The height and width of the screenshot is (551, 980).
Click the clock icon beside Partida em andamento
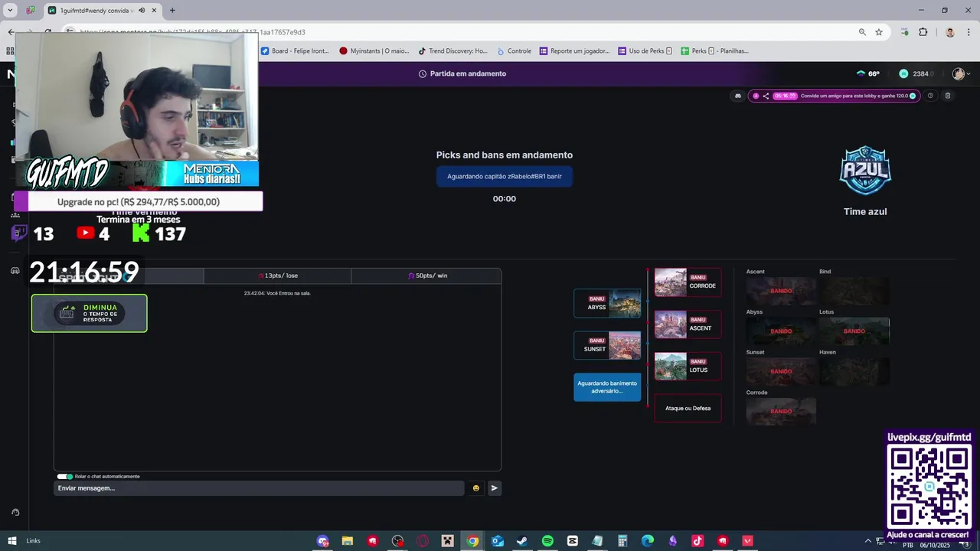click(x=423, y=73)
